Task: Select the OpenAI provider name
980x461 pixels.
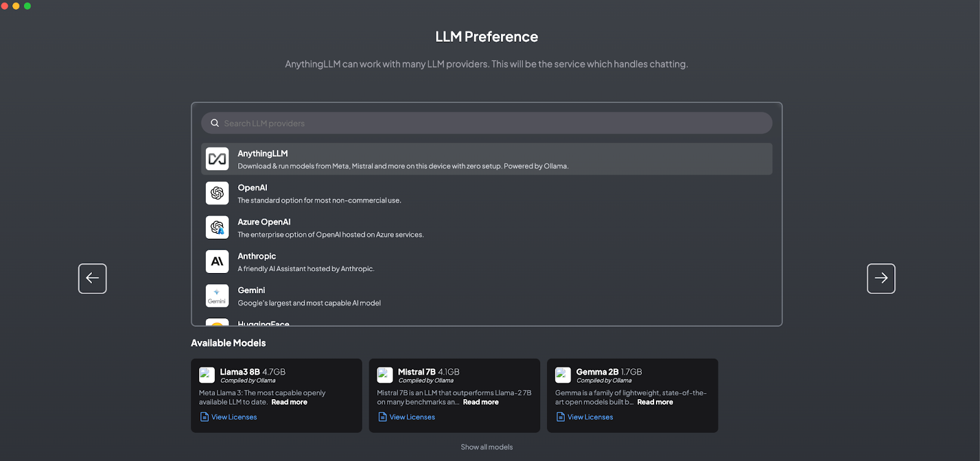Action: pos(252,188)
